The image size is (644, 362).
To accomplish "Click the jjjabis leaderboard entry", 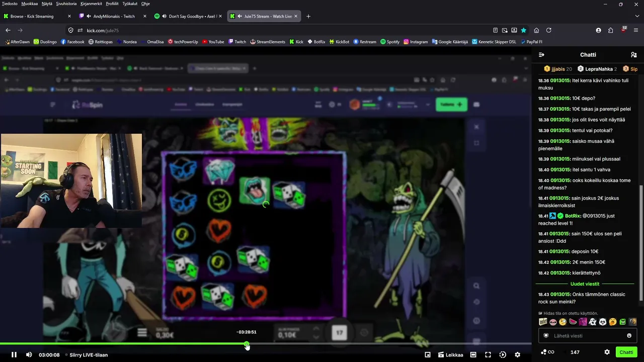I will [x=558, y=69].
